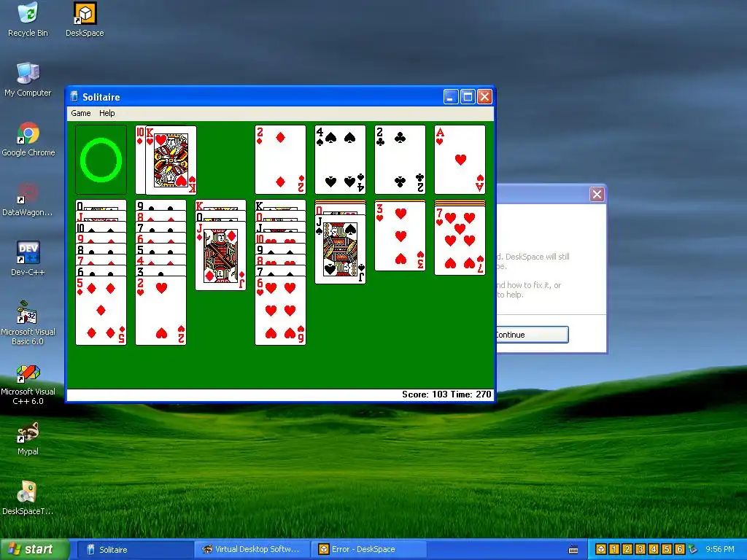Select the 6 of Hearts tableau card
747x560 pixels.
pyautogui.click(x=280, y=311)
